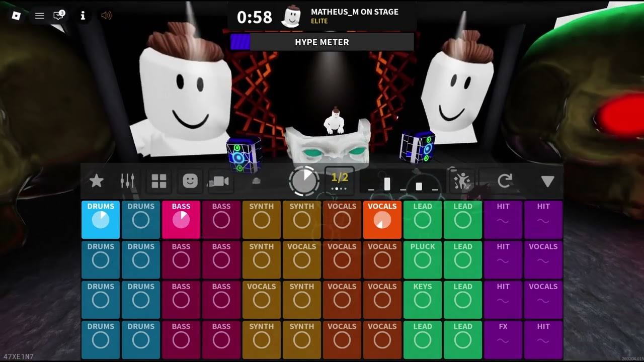
Task: Activate the LEAD pad right of KEYS
Action: pyautogui.click(x=463, y=300)
